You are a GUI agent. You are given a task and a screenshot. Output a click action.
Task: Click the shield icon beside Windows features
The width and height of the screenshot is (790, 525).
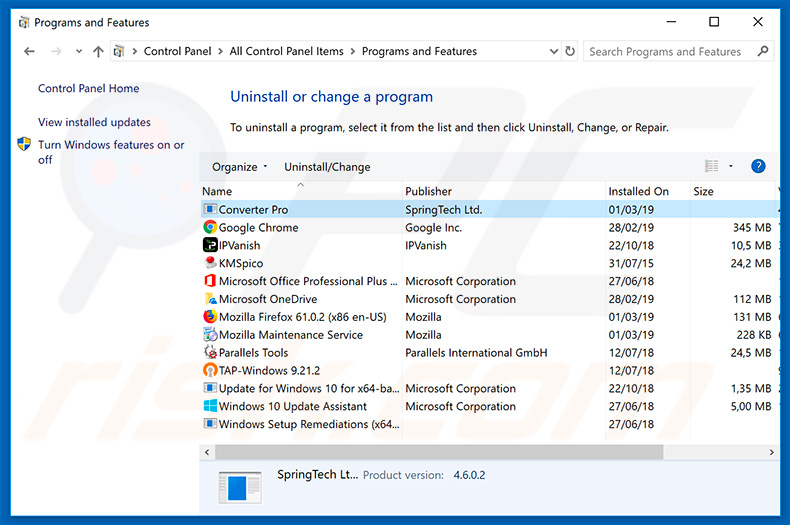click(24, 144)
